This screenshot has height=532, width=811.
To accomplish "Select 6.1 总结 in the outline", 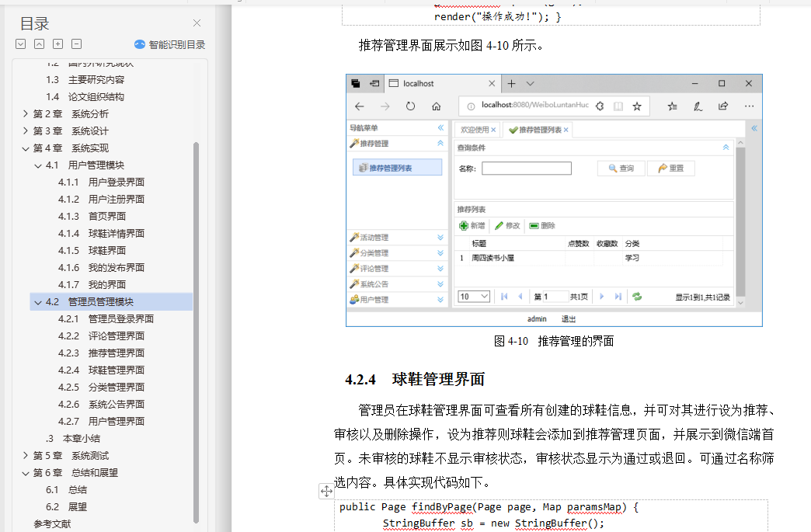I will 67,489.
